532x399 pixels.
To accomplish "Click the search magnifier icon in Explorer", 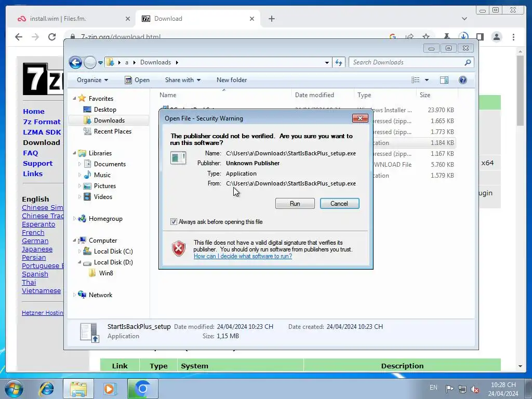I will 468,62.
